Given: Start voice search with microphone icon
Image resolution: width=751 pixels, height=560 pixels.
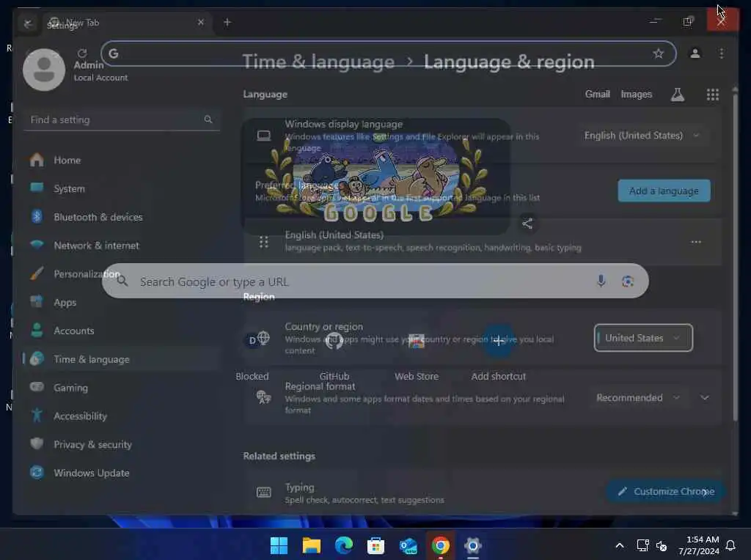Looking at the screenshot, I should point(601,281).
